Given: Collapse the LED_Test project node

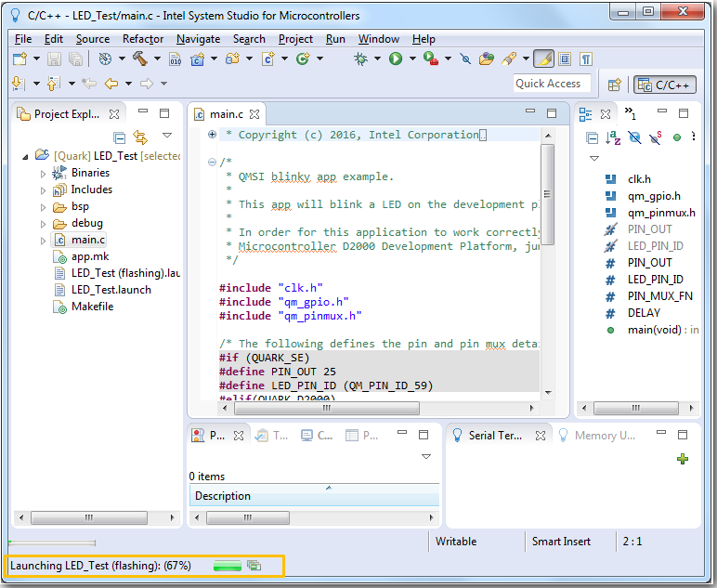Looking at the screenshot, I should [x=26, y=157].
